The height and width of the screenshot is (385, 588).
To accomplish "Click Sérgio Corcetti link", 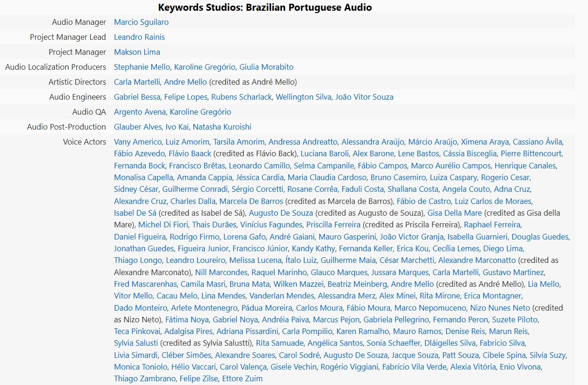I will point(257,189).
